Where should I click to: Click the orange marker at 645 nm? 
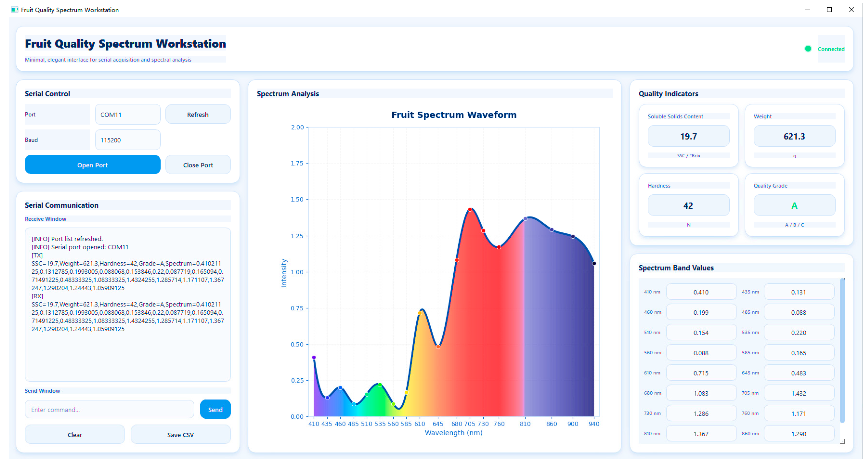(x=438, y=347)
